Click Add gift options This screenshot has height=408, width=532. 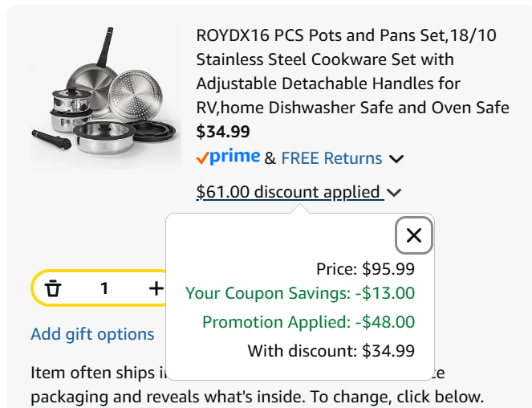tap(92, 334)
